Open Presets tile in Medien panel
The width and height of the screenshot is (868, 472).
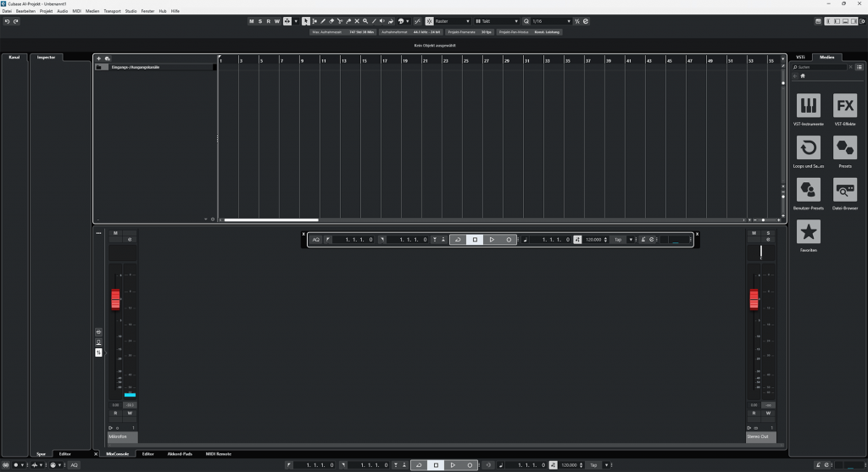tap(845, 147)
